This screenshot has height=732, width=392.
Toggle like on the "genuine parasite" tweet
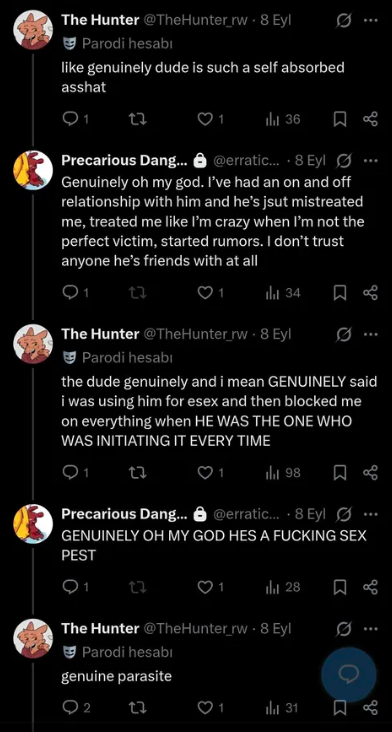[x=210, y=708]
